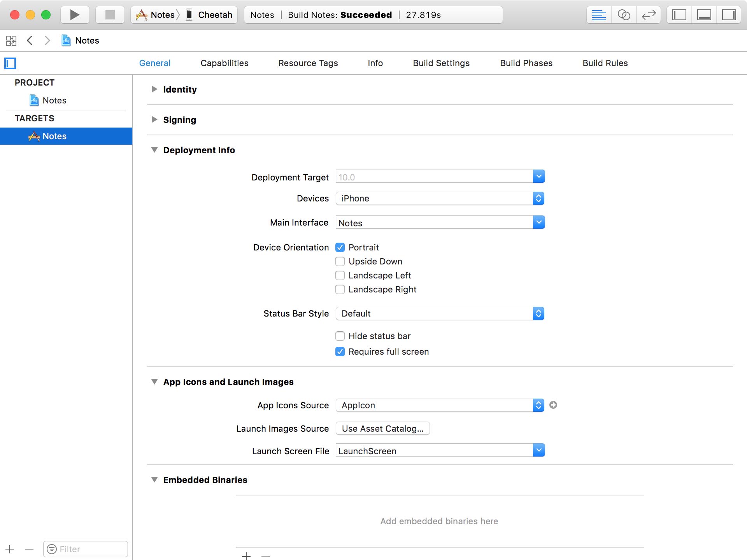Show the Utilities inspector panel icon
The image size is (747, 560).
pyautogui.click(x=729, y=15)
